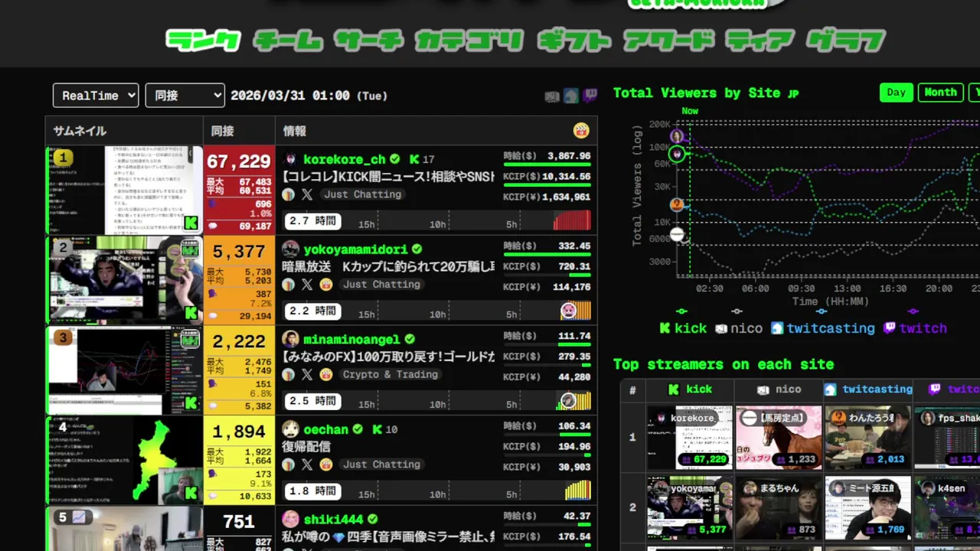The width and height of the screenshot is (980, 551).
Task: Click minaminoangel stream thumbnail ranked 3
Action: click(124, 370)
